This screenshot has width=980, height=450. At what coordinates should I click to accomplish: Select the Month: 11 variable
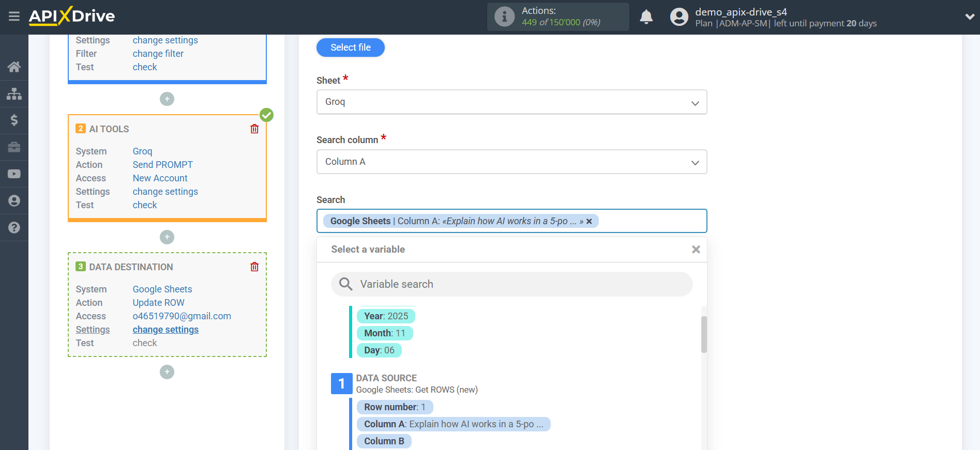coord(385,333)
